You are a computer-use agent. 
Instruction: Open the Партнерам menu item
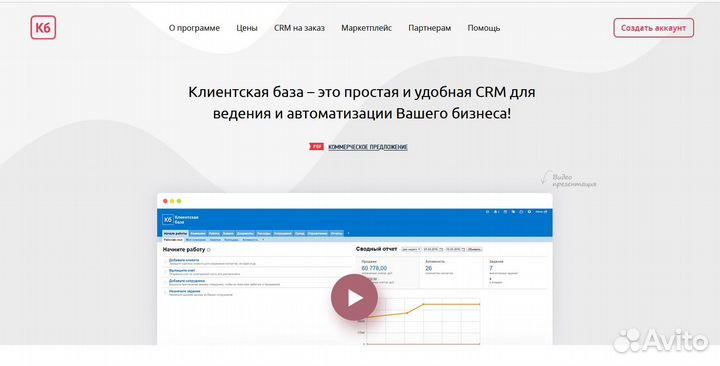(429, 28)
